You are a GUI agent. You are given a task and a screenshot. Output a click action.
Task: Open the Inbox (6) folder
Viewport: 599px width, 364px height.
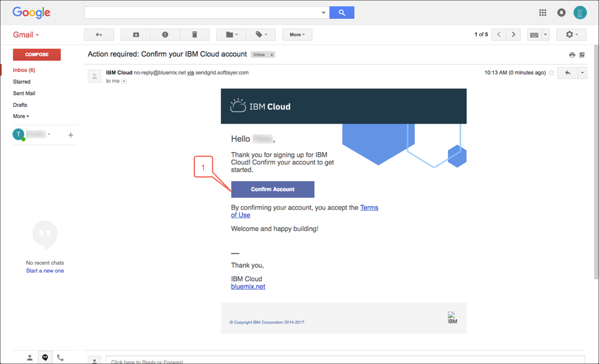tap(24, 70)
